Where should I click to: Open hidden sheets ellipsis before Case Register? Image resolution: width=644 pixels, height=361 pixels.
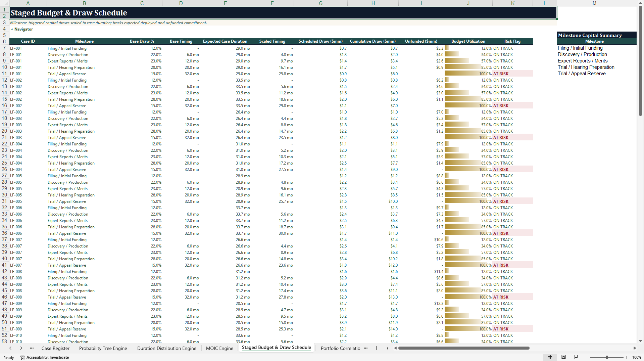click(x=32, y=348)
